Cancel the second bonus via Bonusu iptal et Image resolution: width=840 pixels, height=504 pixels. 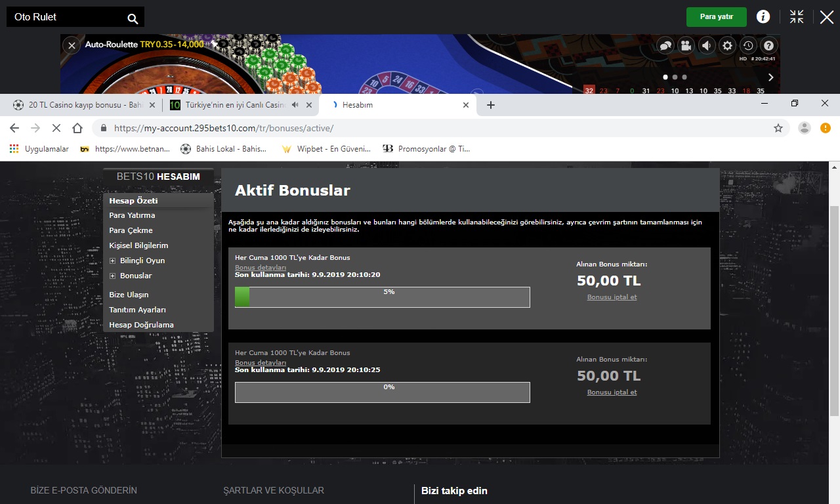click(612, 392)
